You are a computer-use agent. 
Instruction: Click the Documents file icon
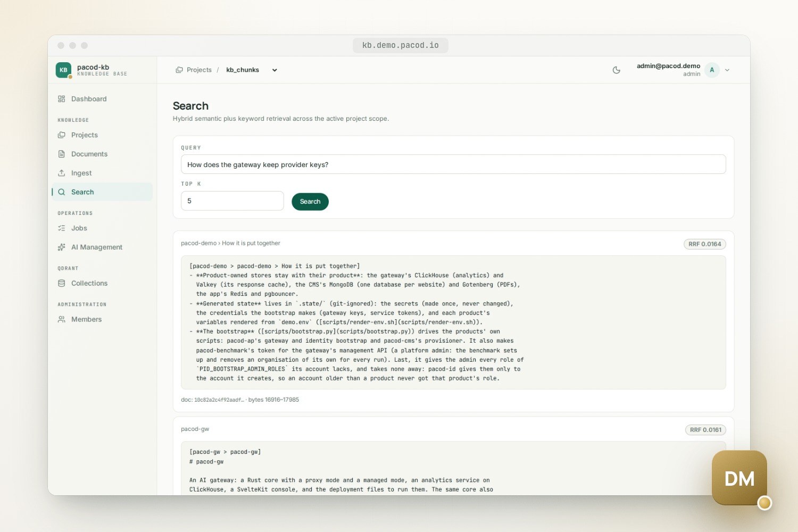click(62, 154)
